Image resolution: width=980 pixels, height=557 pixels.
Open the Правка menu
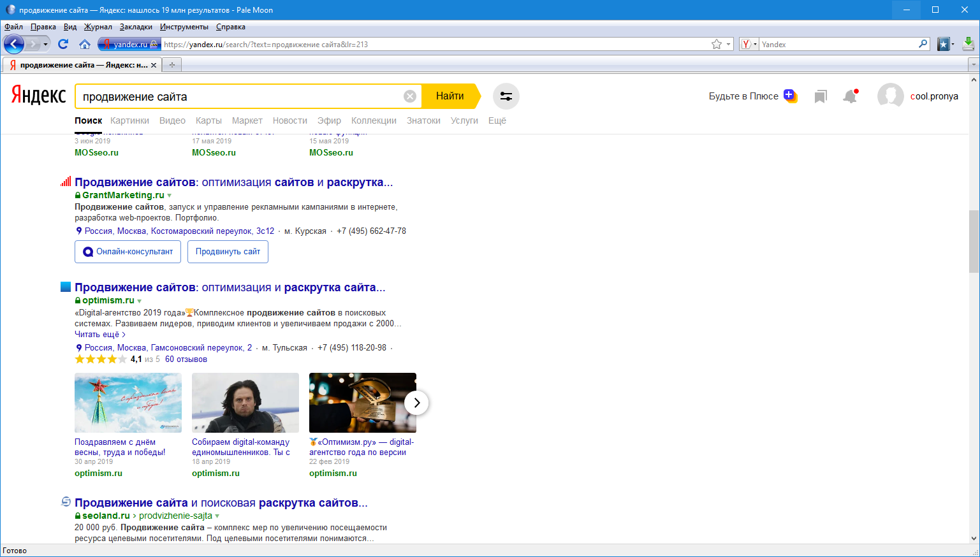pos(43,27)
